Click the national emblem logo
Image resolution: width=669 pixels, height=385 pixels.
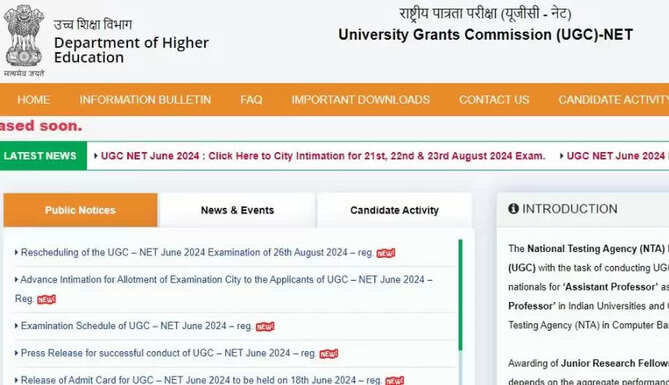tap(23, 40)
